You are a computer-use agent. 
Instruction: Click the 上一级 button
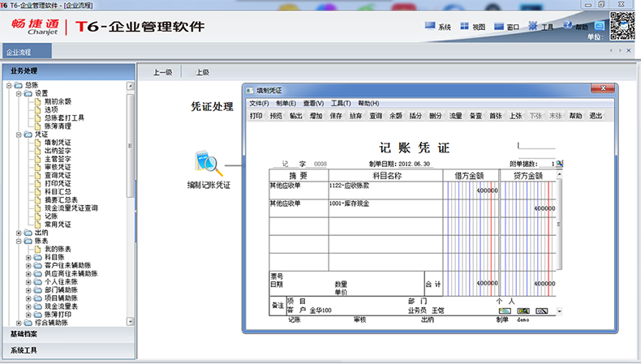pyautogui.click(x=163, y=72)
